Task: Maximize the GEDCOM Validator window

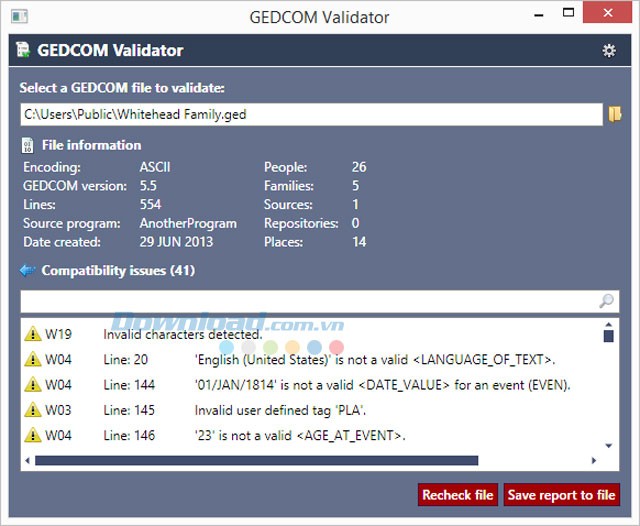Action: [568, 13]
